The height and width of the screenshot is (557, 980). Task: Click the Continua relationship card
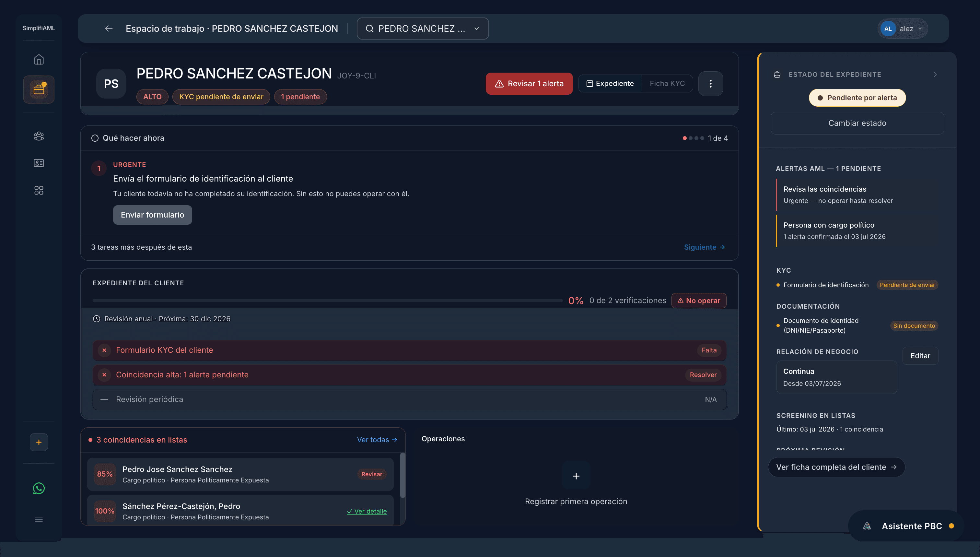pyautogui.click(x=836, y=377)
